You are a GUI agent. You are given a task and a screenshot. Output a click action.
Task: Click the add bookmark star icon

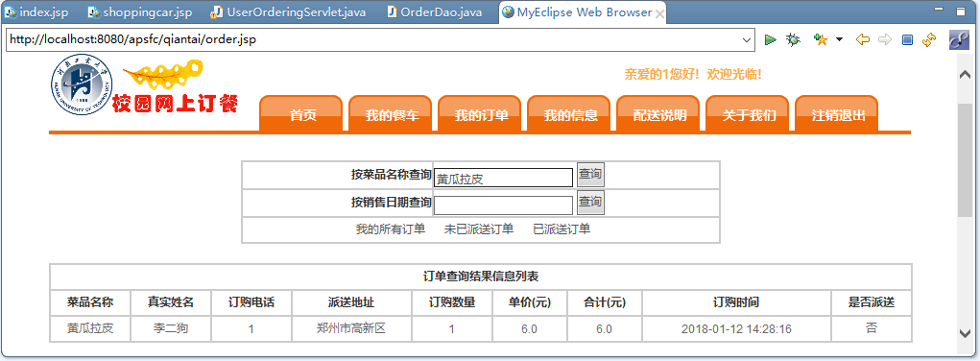[x=821, y=39]
